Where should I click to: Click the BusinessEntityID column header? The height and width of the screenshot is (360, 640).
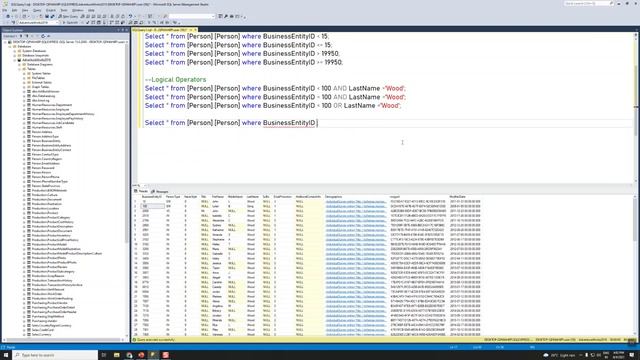(x=152, y=197)
